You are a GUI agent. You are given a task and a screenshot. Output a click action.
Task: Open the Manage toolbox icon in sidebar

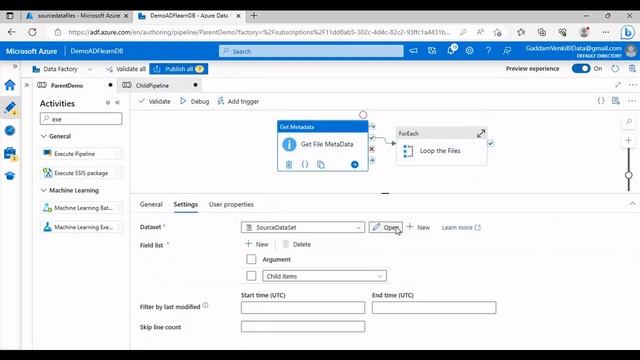[10, 153]
